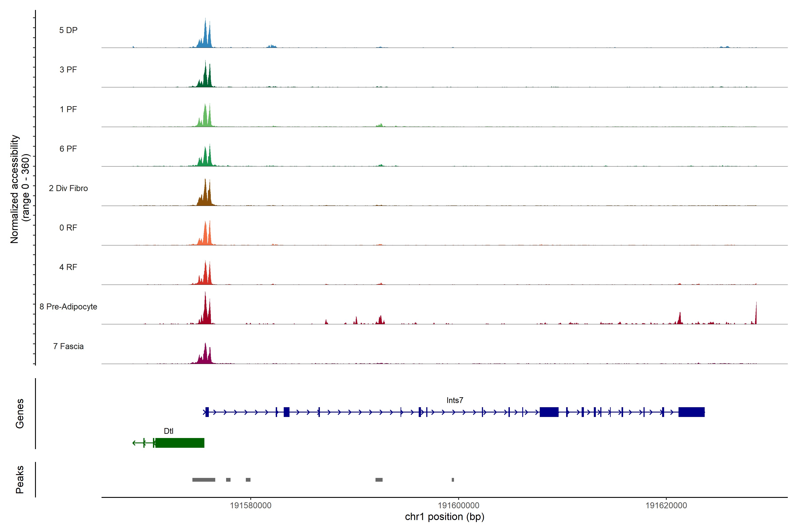798x532 pixels.
Task: Click the 2 Div Fibro track label
Action: [x=68, y=188]
